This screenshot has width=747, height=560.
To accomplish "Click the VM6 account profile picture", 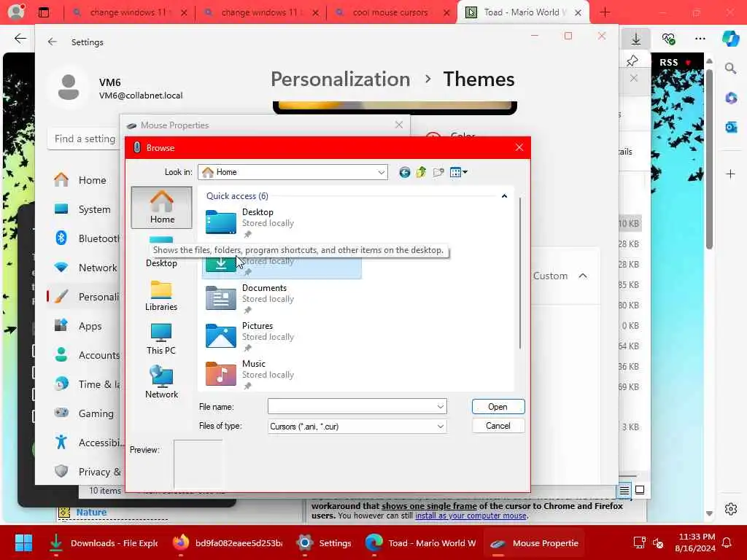I will pos(69,87).
